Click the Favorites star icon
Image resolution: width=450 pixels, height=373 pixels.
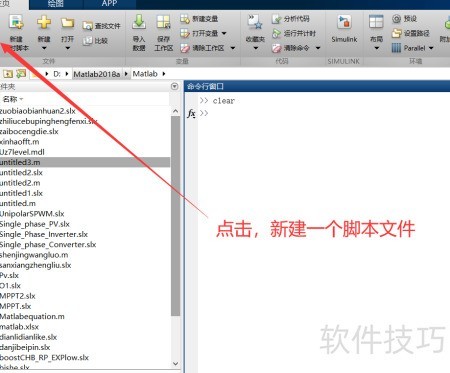(x=255, y=22)
